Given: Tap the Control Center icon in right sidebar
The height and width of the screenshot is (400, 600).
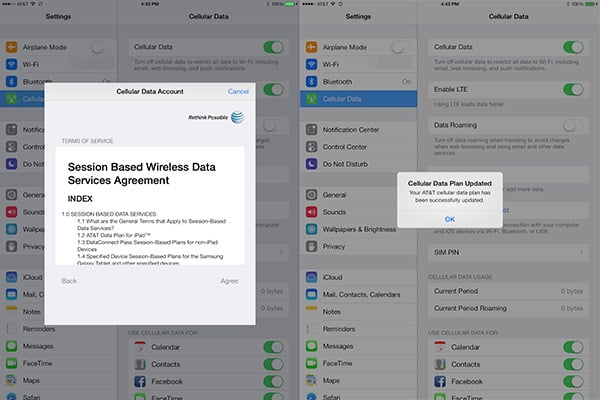Looking at the screenshot, I should (x=311, y=147).
